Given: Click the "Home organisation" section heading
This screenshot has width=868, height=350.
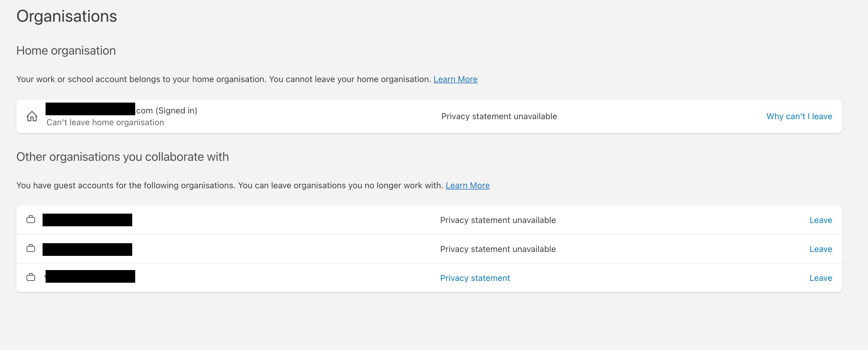Looking at the screenshot, I should pos(66,50).
